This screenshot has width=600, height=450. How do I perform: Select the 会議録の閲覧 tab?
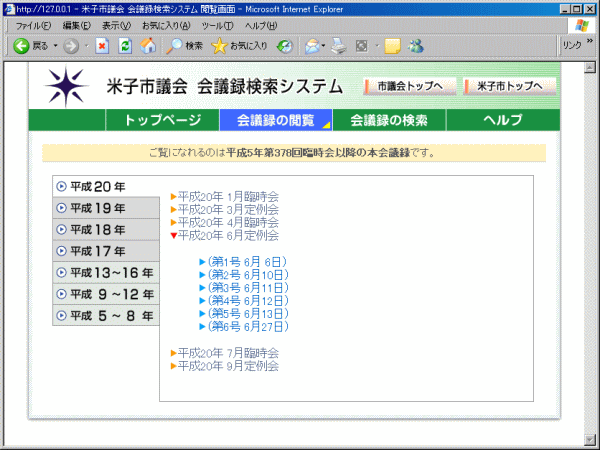tap(276, 120)
